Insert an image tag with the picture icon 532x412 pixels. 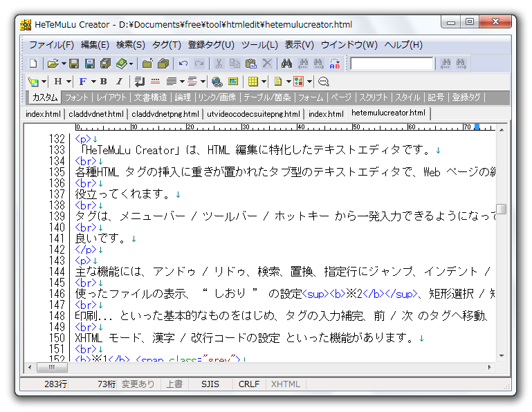pyautogui.click(x=233, y=82)
